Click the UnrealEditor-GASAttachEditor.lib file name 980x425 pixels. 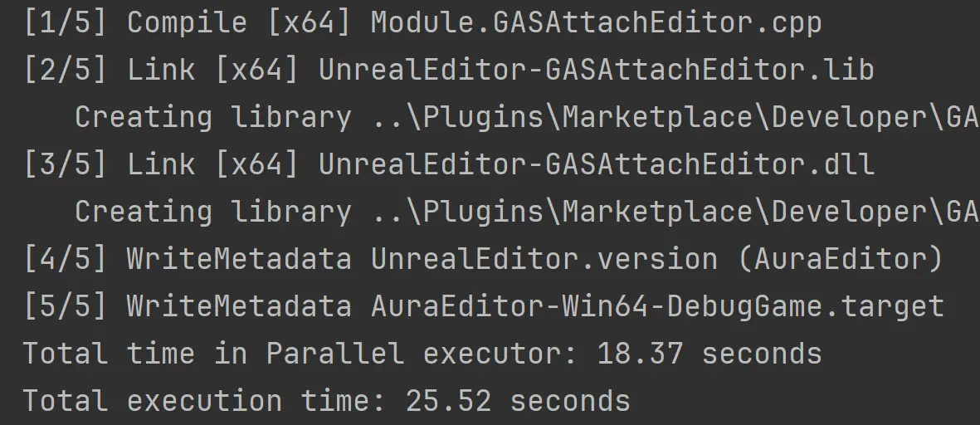[x=596, y=70]
